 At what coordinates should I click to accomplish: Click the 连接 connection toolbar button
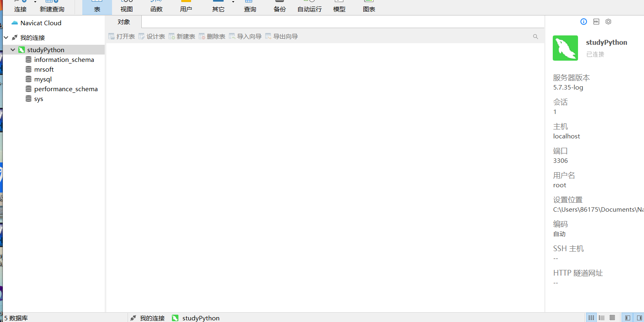[20, 7]
